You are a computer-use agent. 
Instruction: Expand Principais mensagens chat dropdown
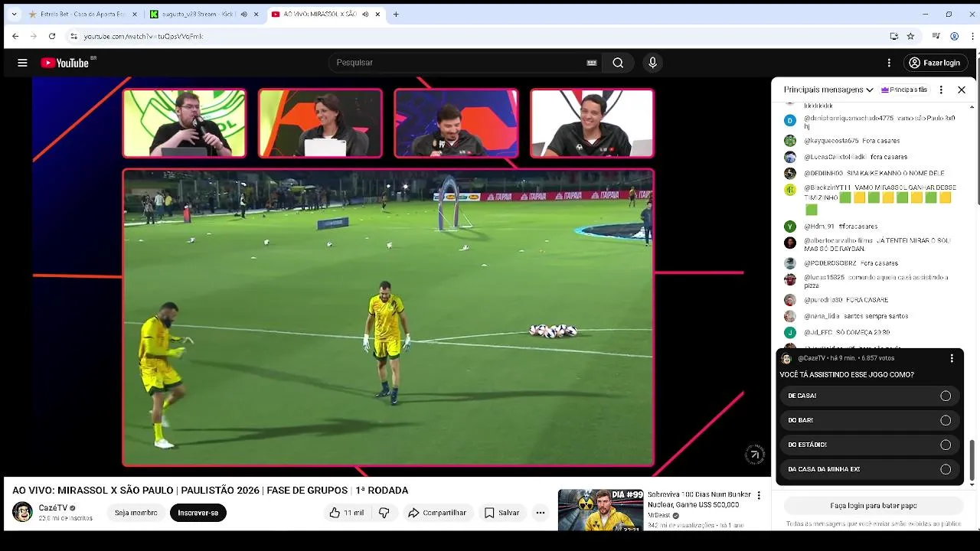tap(828, 90)
